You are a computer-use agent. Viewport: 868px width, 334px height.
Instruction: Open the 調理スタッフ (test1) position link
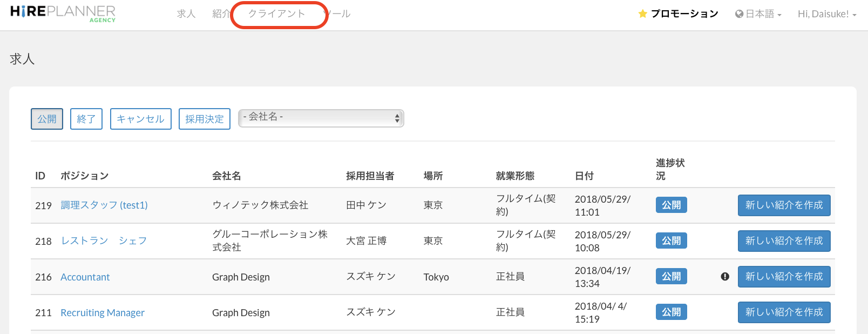[104, 205]
